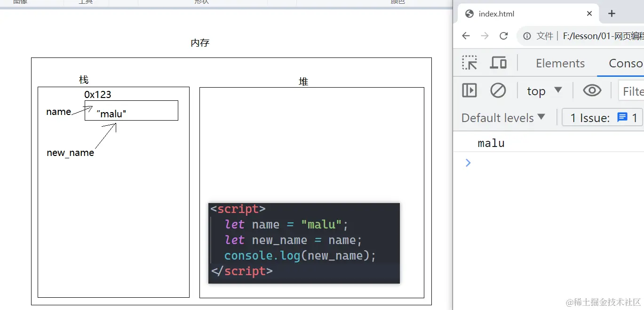644x310 pixels.
Task: Close the index.html tab
Action: click(x=589, y=14)
